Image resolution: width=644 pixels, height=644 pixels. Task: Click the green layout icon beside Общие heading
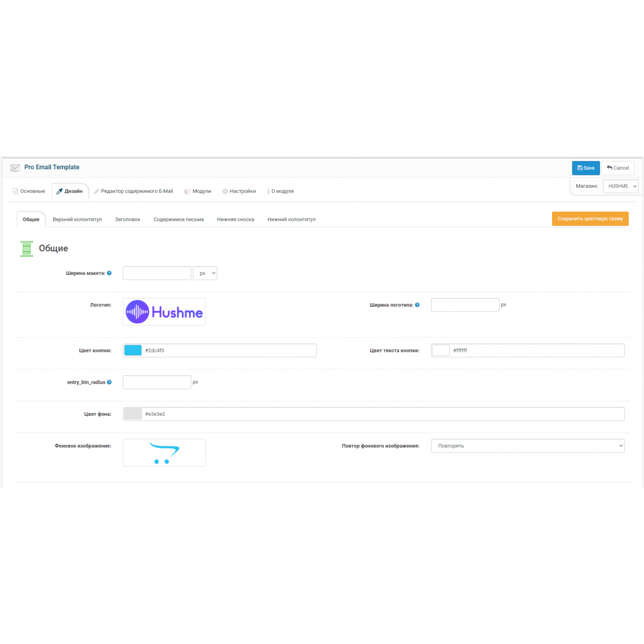[x=27, y=249]
